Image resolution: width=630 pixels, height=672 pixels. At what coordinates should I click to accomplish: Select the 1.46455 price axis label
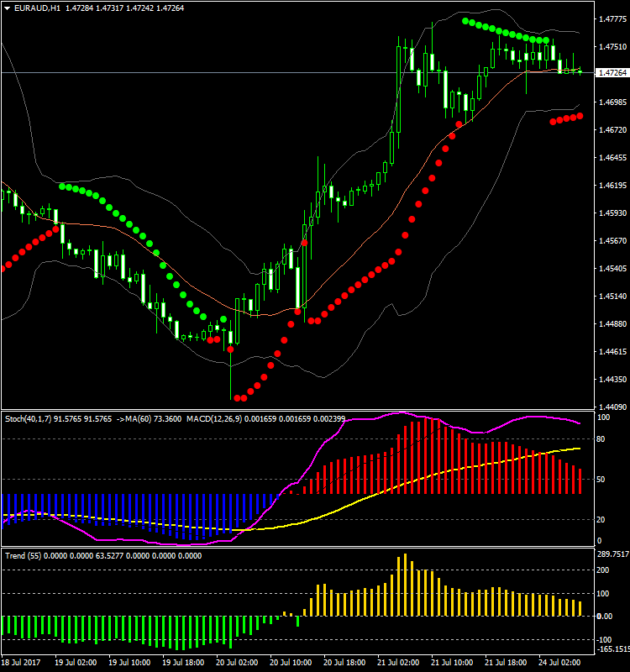pyautogui.click(x=612, y=158)
